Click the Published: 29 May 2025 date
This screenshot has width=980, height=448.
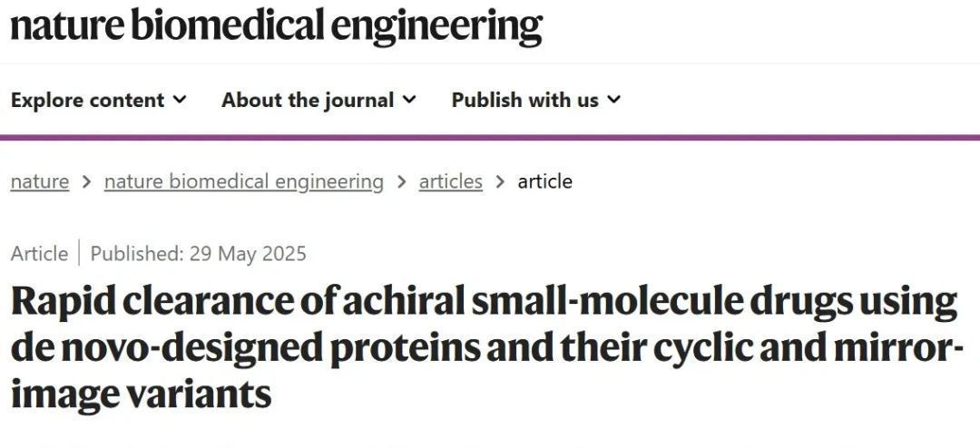198,254
